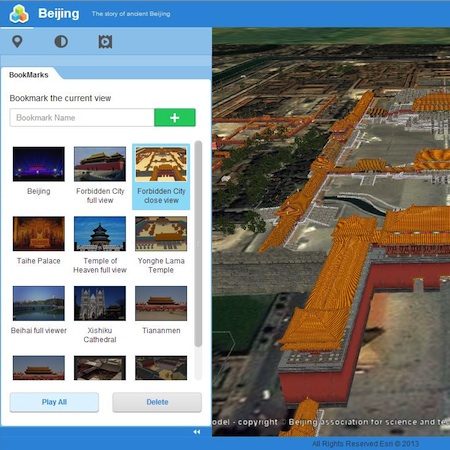This screenshot has height=450, width=450.
Task: Select the Tiananmen bookmark thumbnail
Action: 161,303
